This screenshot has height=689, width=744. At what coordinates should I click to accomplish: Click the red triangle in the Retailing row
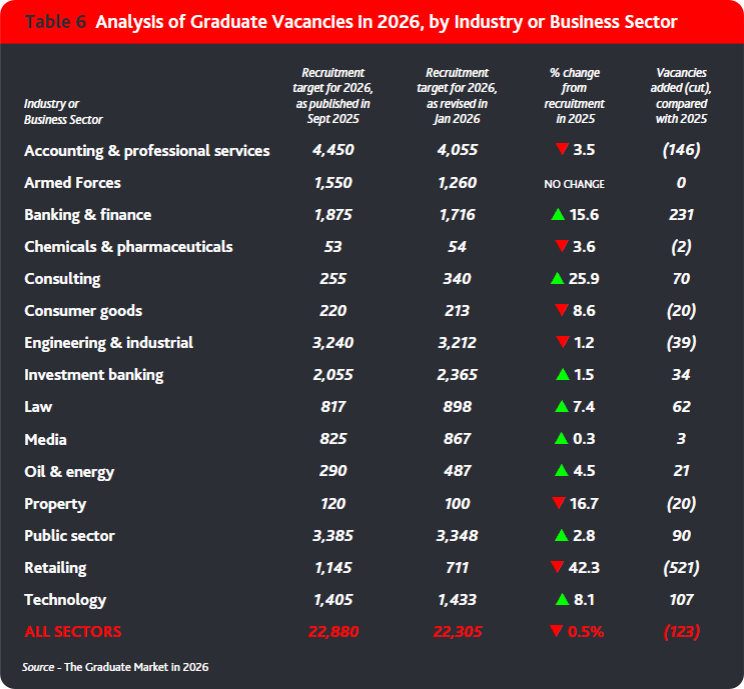pos(558,568)
